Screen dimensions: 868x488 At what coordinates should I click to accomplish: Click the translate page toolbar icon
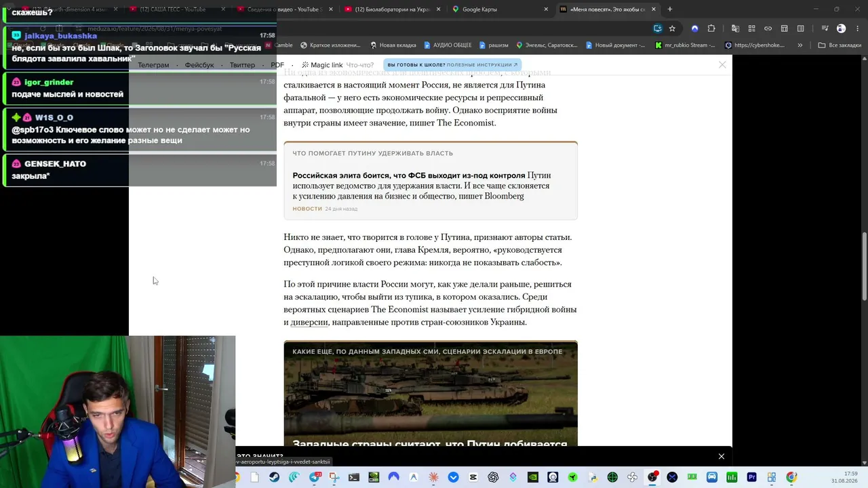pos(735,28)
